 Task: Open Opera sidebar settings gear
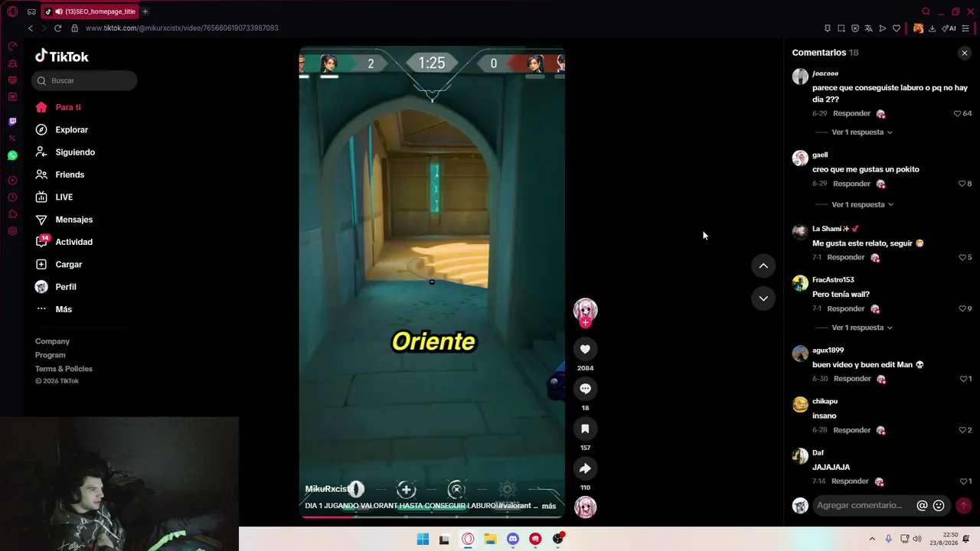pyautogui.click(x=12, y=231)
